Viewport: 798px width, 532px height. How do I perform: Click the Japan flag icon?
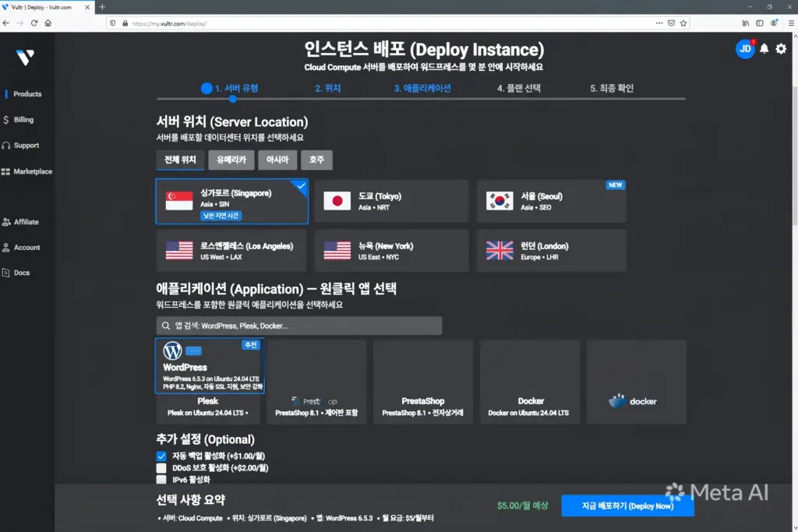click(x=337, y=201)
